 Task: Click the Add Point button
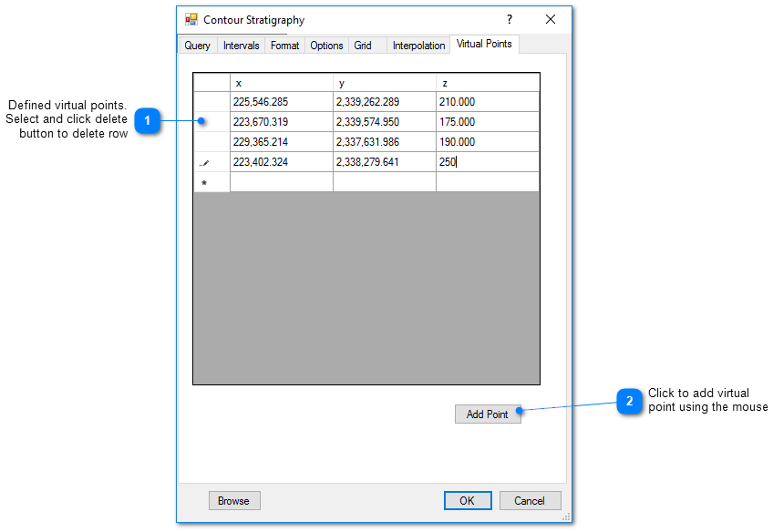pyautogui.click(x=488, y=414)
